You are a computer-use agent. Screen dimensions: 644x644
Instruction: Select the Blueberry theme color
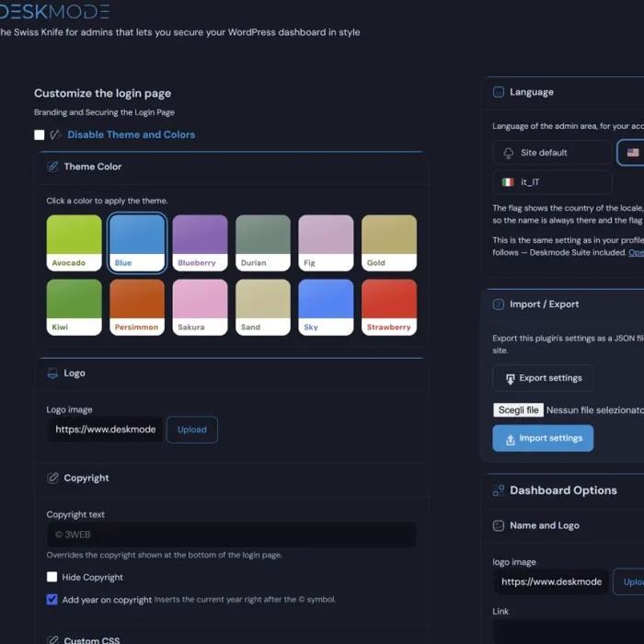pyautogui.click(x=200, y=243)
